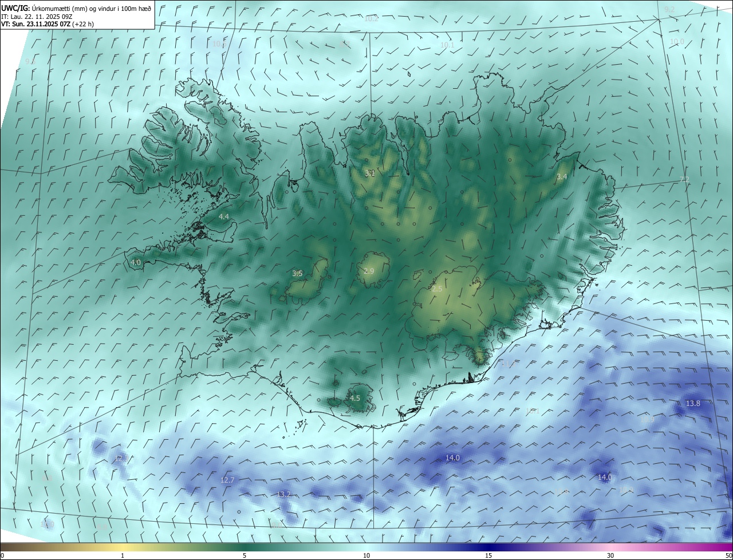Click the 30 tick label on the color scale
This screenshot has height=560, width=733.
pos(610,555)
